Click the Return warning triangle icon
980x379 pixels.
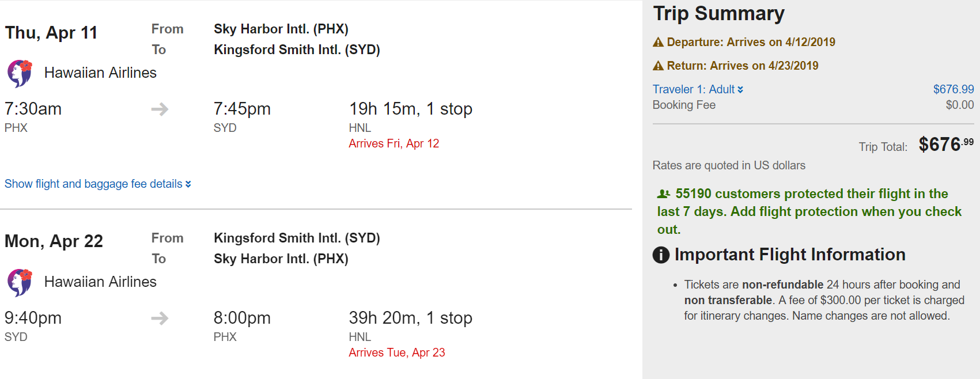tap(658, 66)
